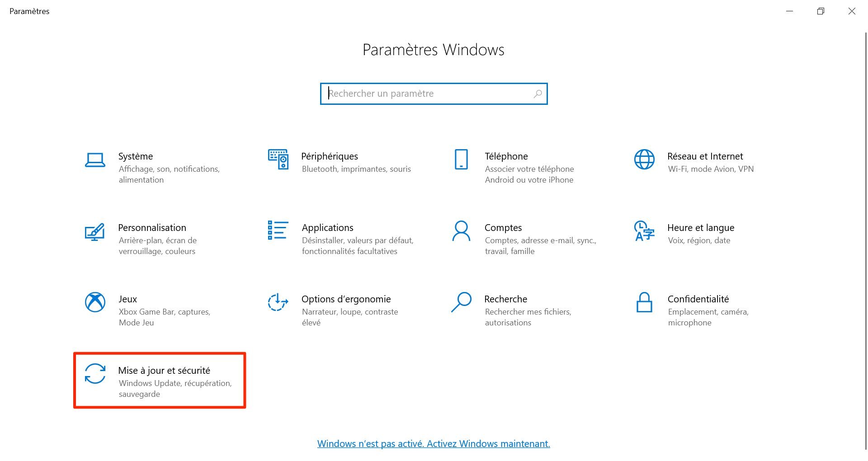Click the Applications list icon
Image resolution: width=868 pixels, height=461 pixels.
click(x=278, y=230)
